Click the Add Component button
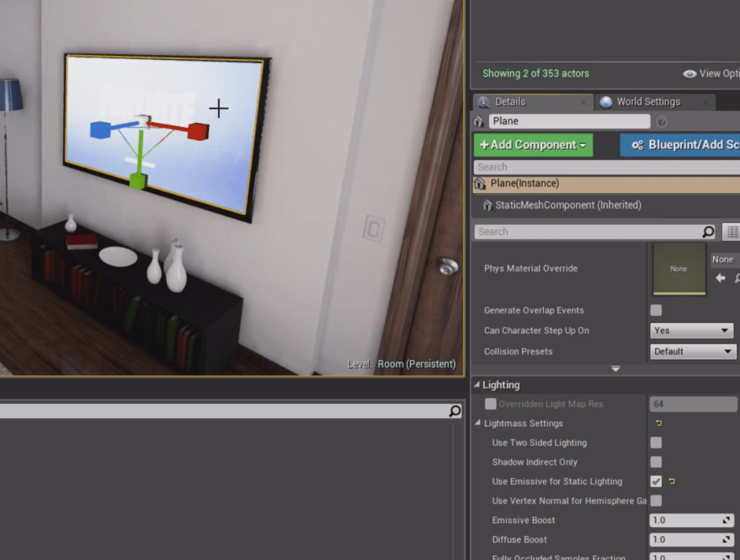The width and height of the screenshot is (740, 560). [x=533, y=145]
